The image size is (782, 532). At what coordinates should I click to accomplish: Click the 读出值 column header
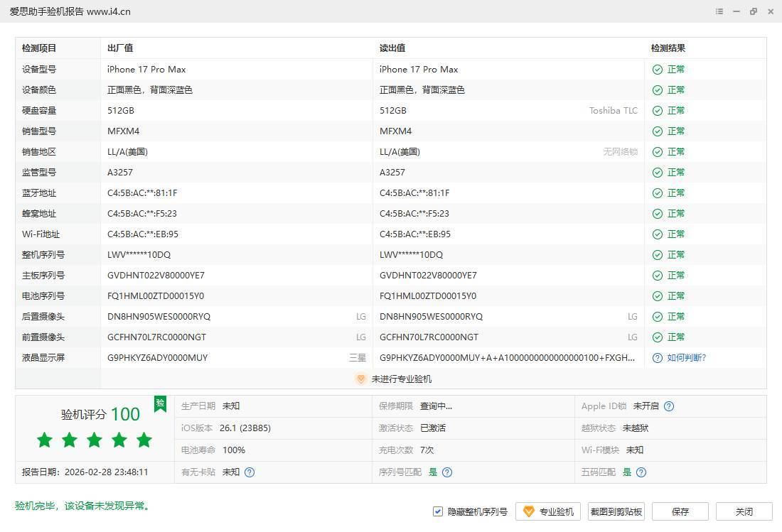tap(392, 48)
